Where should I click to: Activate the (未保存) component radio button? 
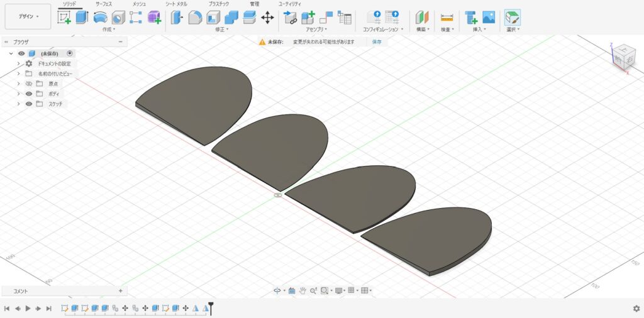tap(70, 53)
